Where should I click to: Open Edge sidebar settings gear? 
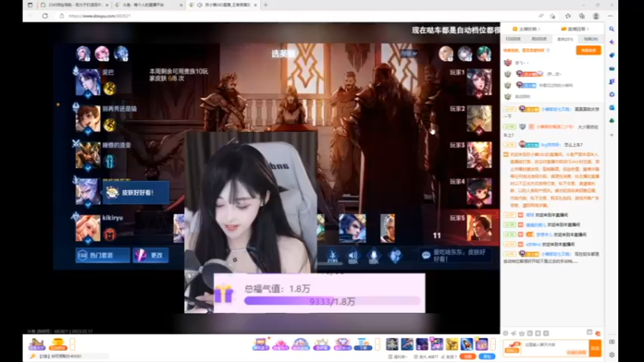pyautogui.click(x=612, y=355)
